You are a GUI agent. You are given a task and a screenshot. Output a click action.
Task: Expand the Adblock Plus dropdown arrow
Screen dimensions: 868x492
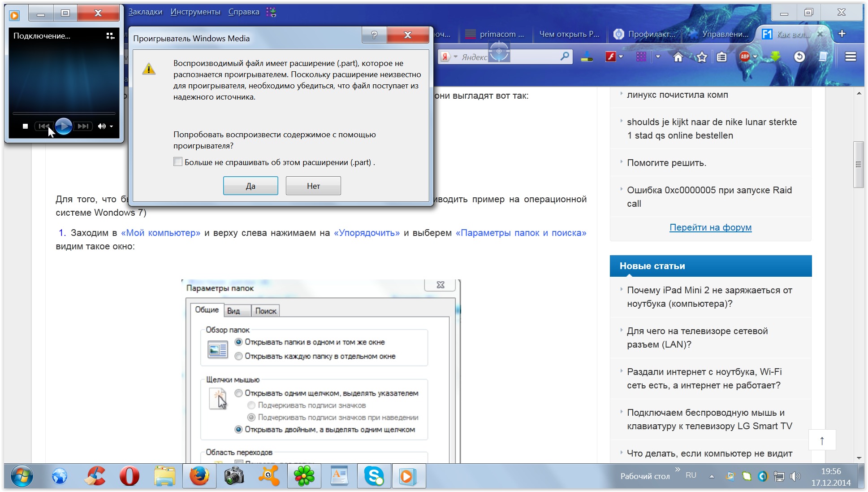click(x=756, y=57)
